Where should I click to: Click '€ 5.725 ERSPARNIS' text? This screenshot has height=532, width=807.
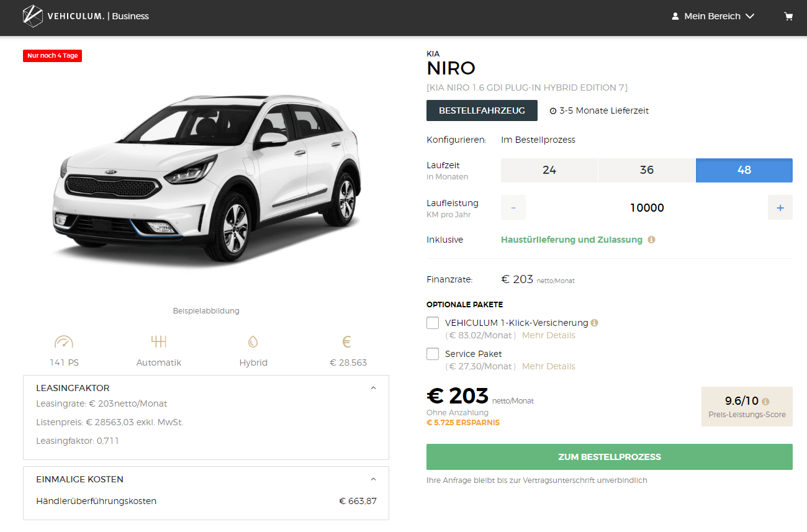pyautogui.click(x=463, y=423)
